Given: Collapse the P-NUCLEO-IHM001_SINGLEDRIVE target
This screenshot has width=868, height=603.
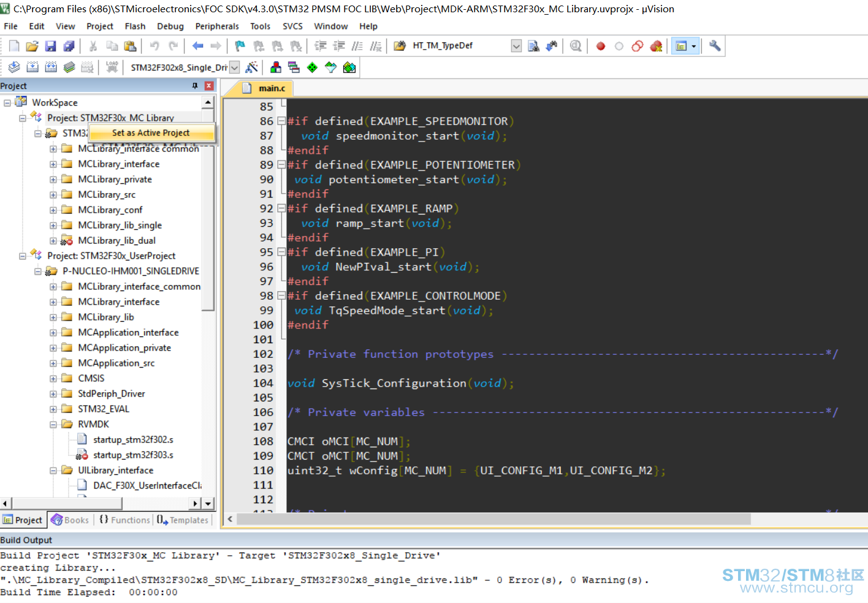Looking at the screenshot, I should point(38,271).
